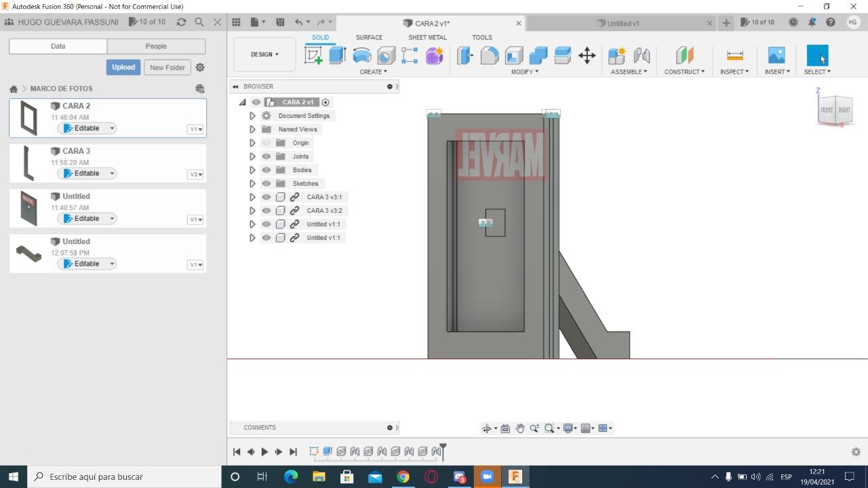The width and height of the screenshot is (868, 488).
Task: Click the blue Select tool icon
Action: (817, 56)
